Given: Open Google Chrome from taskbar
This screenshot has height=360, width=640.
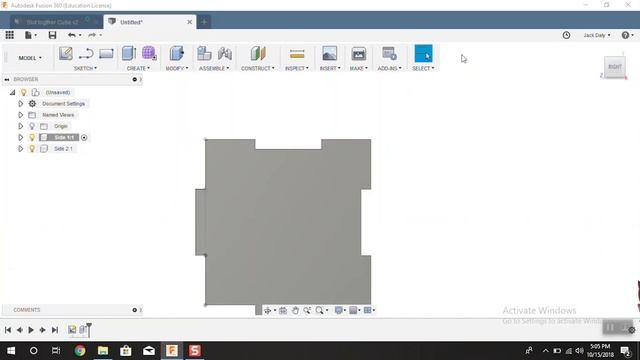Looking at the screenshot, I should [80, 351].
